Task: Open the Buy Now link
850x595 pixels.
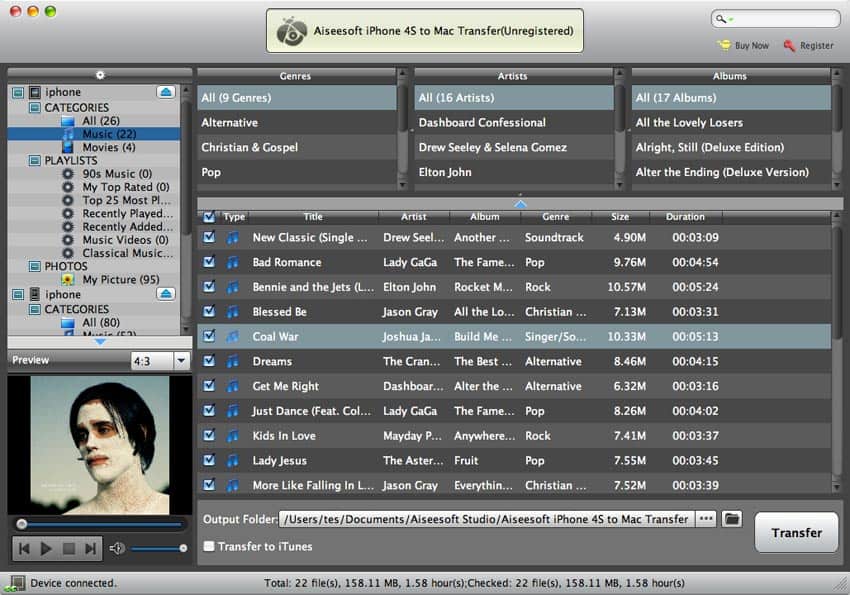Action: [751, 46]
